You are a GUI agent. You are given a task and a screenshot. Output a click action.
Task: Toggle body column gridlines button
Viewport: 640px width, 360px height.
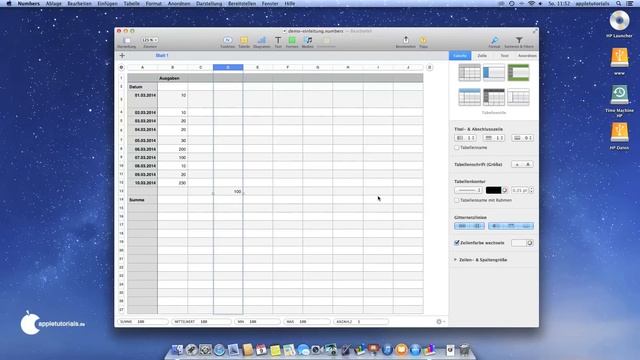(x=477, y=226)
